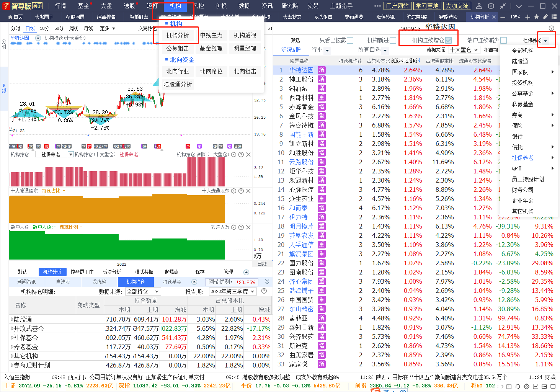560x392 pixels.
Task: Toggle the 机构新进 checkbox
Action: (393, 40)
